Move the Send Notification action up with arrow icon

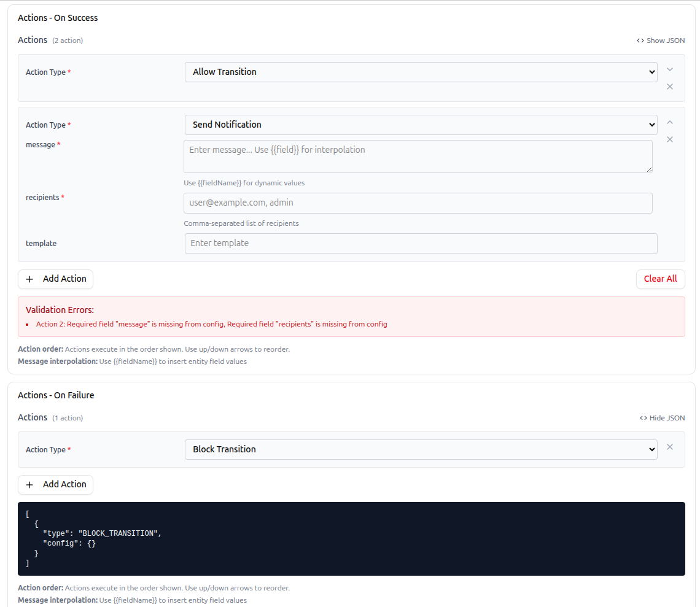coord(669,122)
